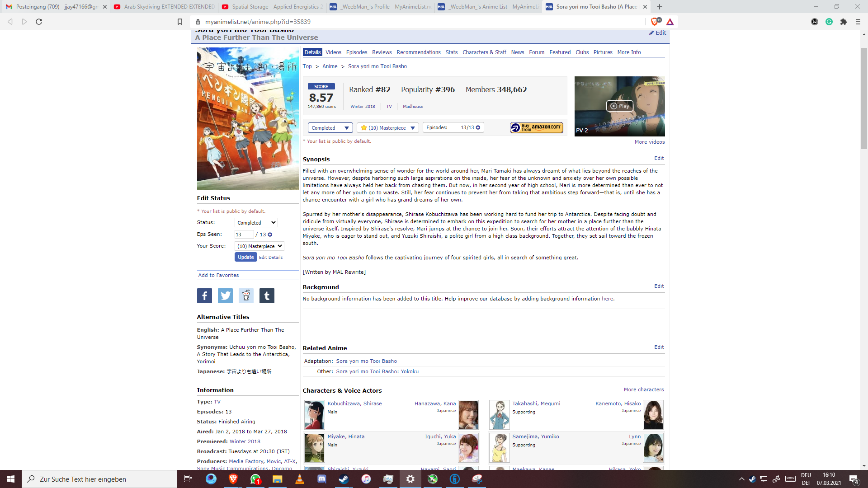868x488 pixels.
Task: Share the anime on Reddit
Action: (246, 296)
